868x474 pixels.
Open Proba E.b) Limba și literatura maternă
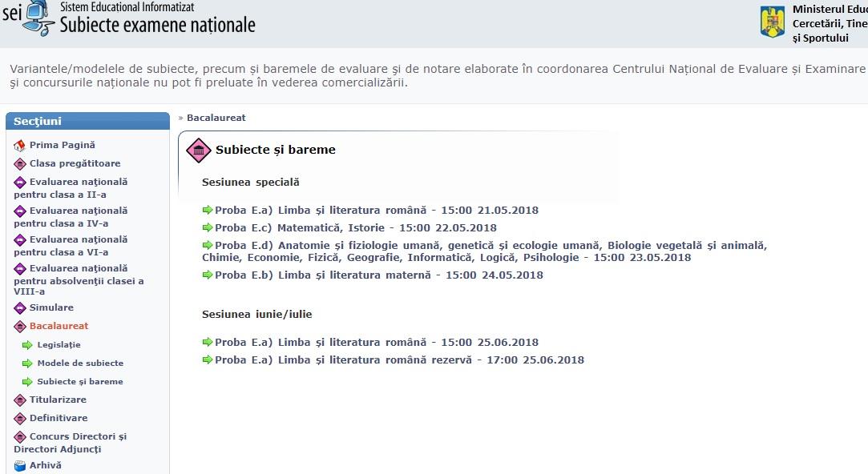tap(378, 275)
